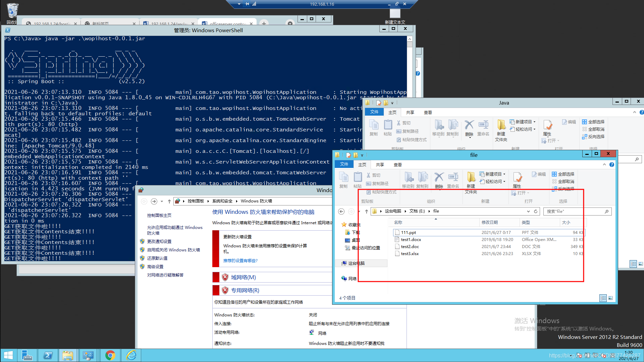Open View tab in file window
Screen dimensions: 644x362
point(398,165)
